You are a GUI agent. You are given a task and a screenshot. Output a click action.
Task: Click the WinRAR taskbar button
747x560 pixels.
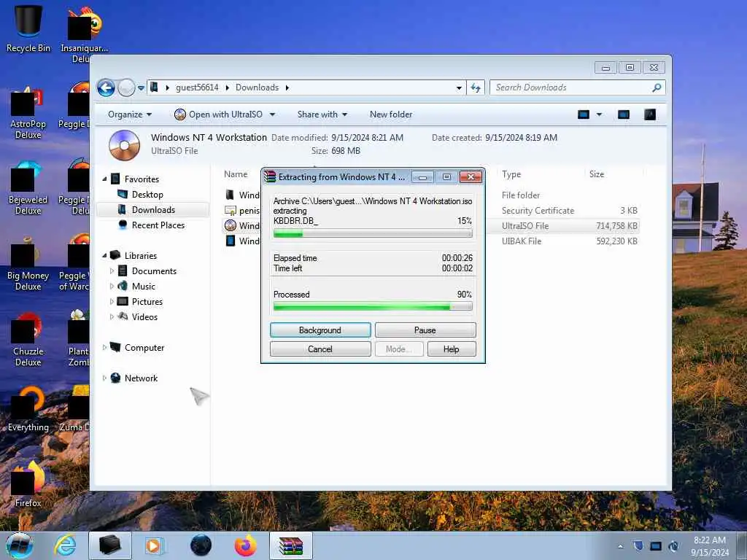[x=291, y=545]
